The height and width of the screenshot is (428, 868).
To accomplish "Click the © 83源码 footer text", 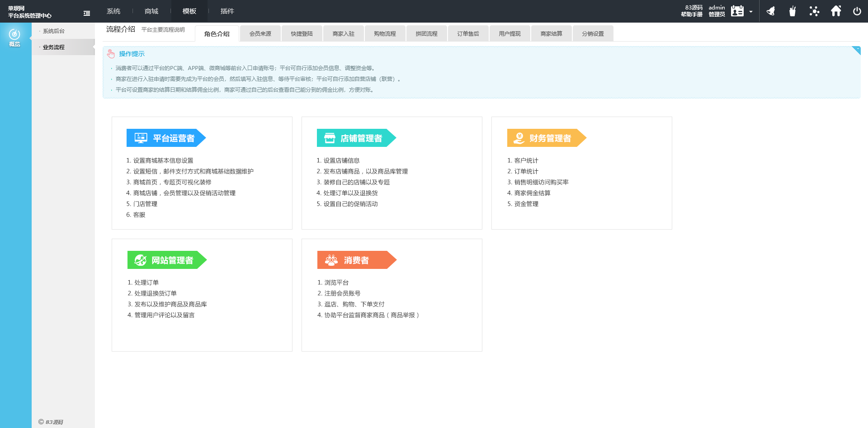I will coord(51,422).
